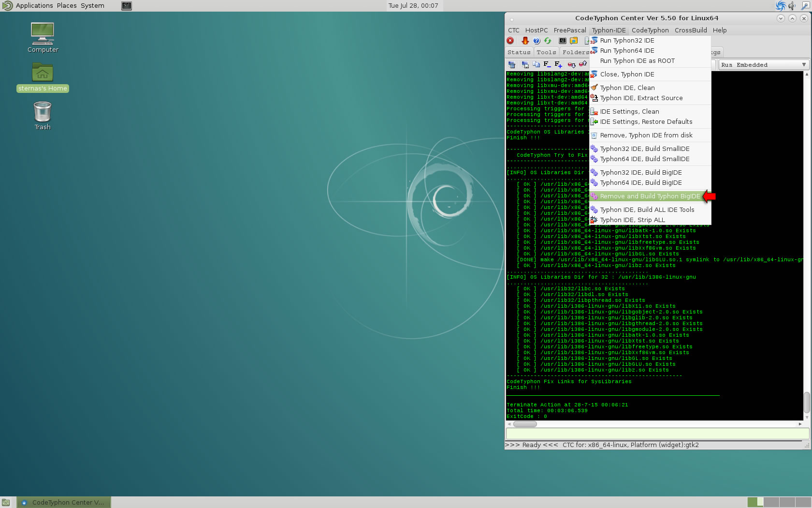This screenshot has height=508, width=812.
Task: Open the System menu in top panel
Action: pyautogui.click(x=92, y=6)
